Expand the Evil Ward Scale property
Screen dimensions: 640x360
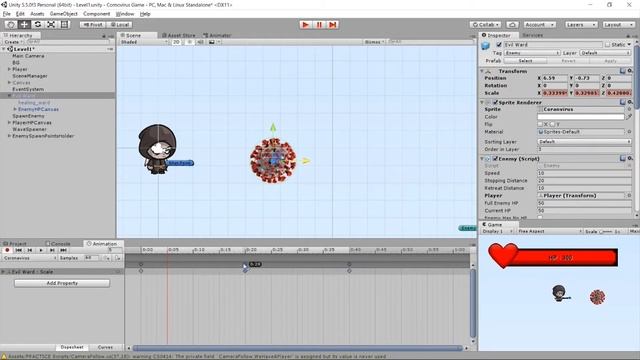point(4,272)
